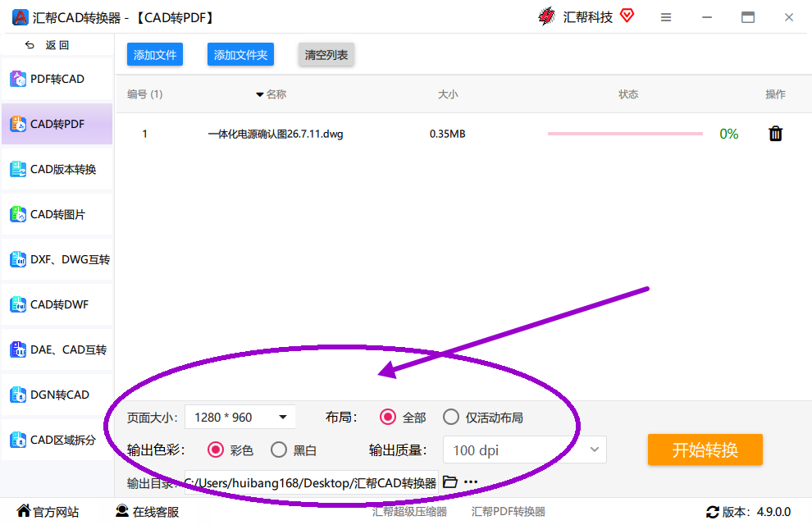Open the 页面大小 1280 * 960 dropdown
Viewport: 812px width, 525px height.
(x=240, y=417)
